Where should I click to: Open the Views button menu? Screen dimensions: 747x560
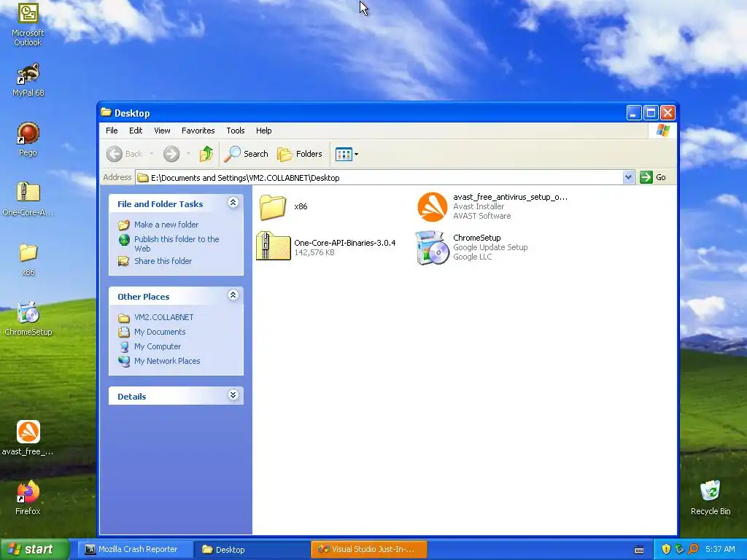347,154
